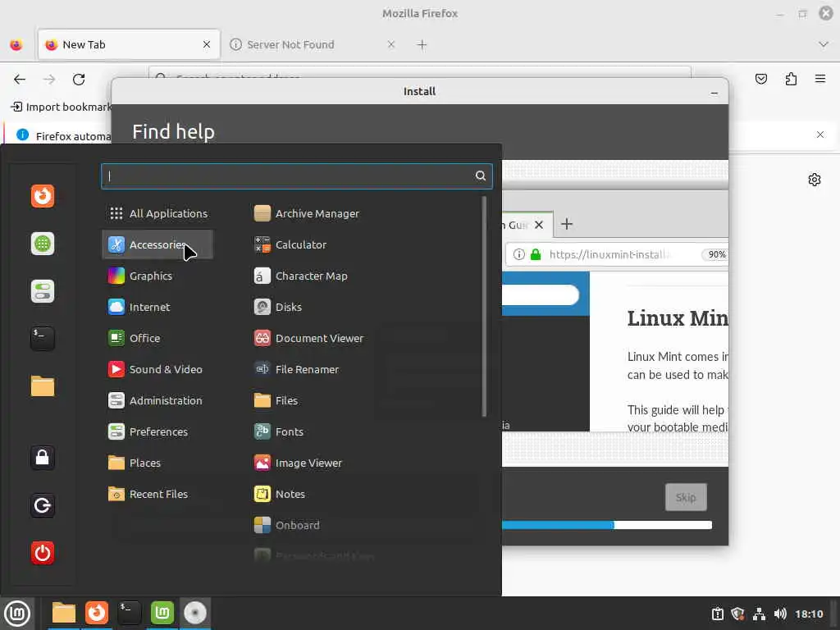Open the Firefox View pinned icon
Screen dimensions: 840x630
[x=16, y=45]
